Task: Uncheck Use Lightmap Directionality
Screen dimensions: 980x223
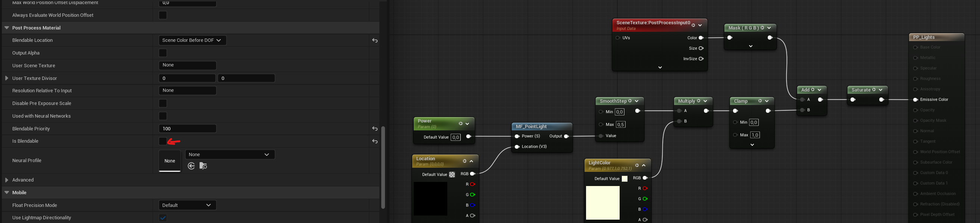Action: [163, 218]
